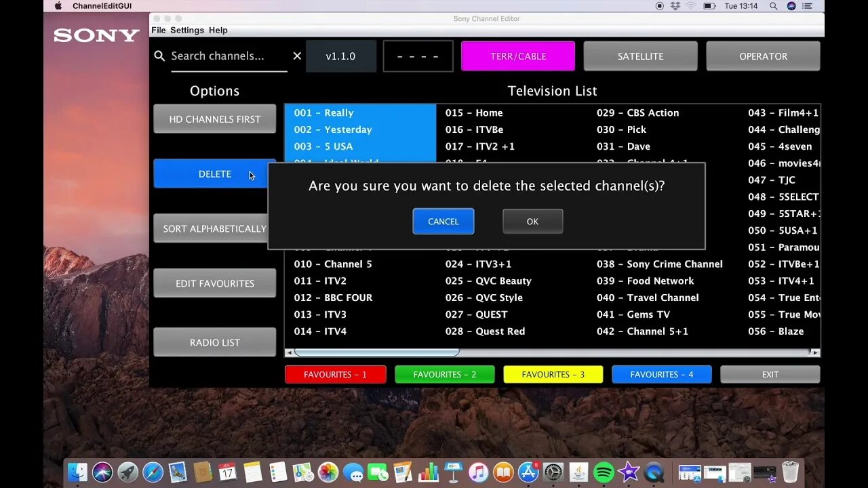This screenshot has width=868, height=488.
Task: Open Reminders in the dock
Action: coord(278,472)
